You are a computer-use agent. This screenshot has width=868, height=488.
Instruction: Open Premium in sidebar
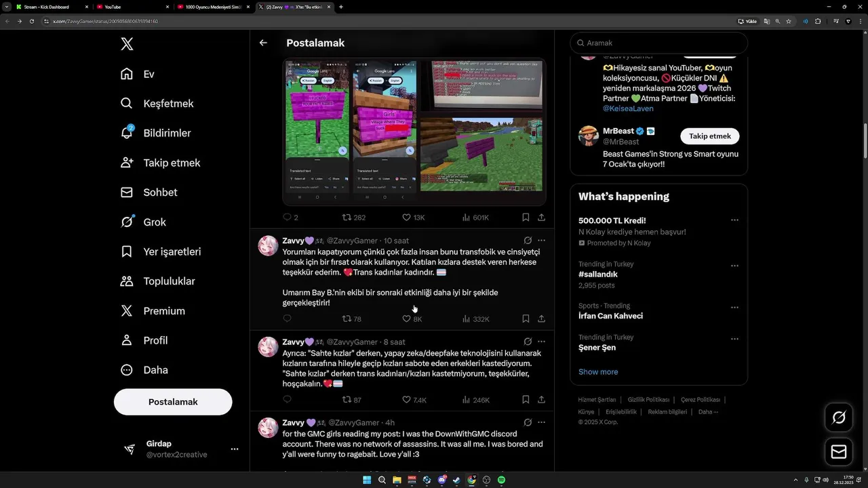coord(153,311)
